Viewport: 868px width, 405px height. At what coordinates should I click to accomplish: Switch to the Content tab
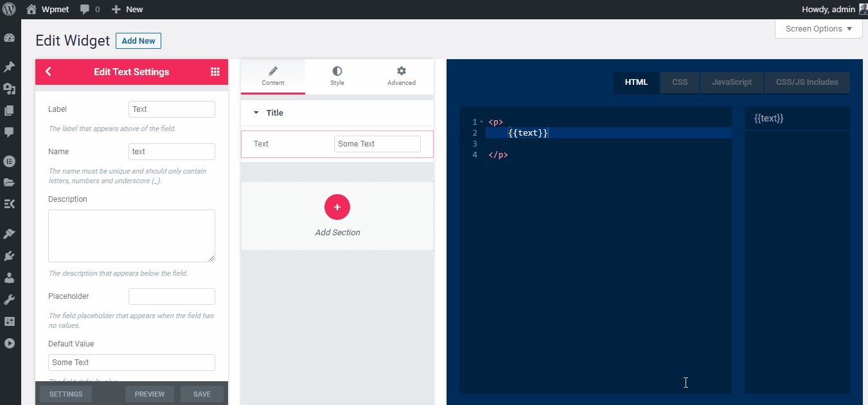point(273,76)
